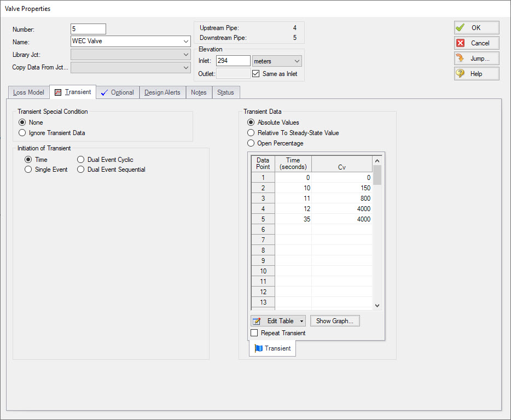Image resolution: width=511 pixels, height=420 pixels.
Task: Click the Inlet elevation input field
Action: coord(233,61)
